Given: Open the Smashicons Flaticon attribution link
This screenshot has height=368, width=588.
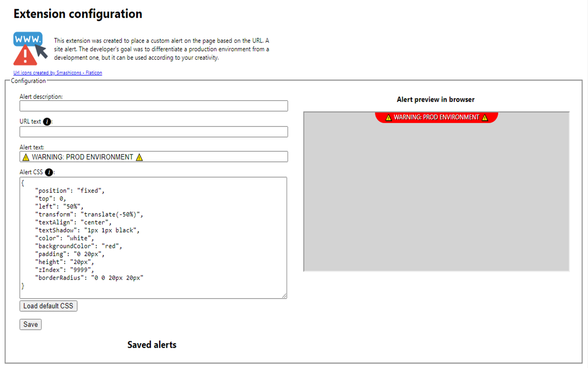Looking at the screenshot, I should [x=57, y=73].
